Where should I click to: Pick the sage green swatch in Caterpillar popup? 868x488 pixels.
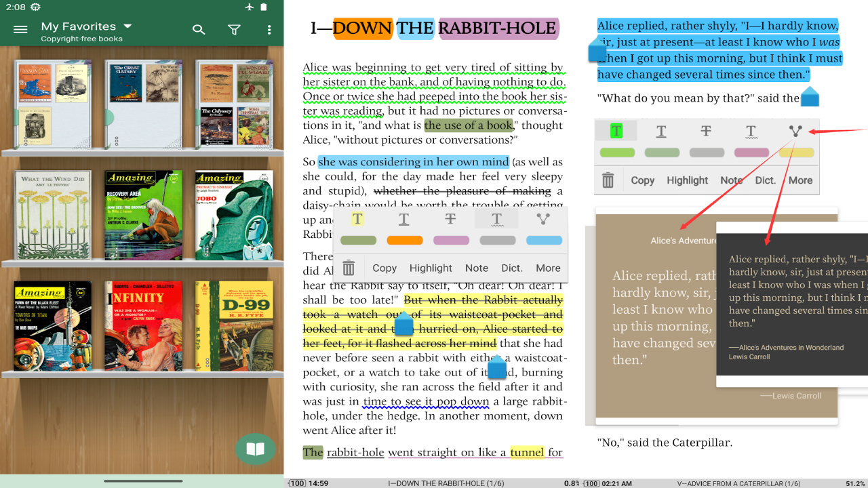click(x=662, y=152)
